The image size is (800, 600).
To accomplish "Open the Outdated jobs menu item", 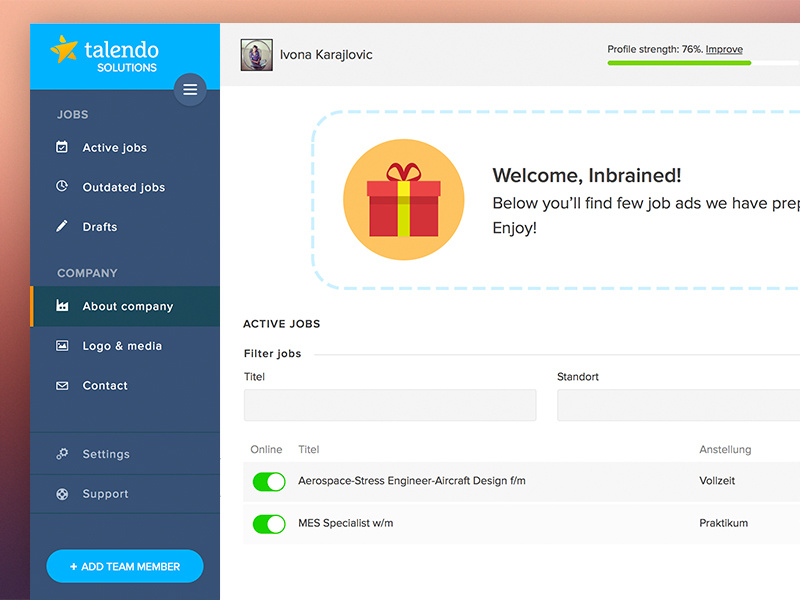I will pos(125,187).
